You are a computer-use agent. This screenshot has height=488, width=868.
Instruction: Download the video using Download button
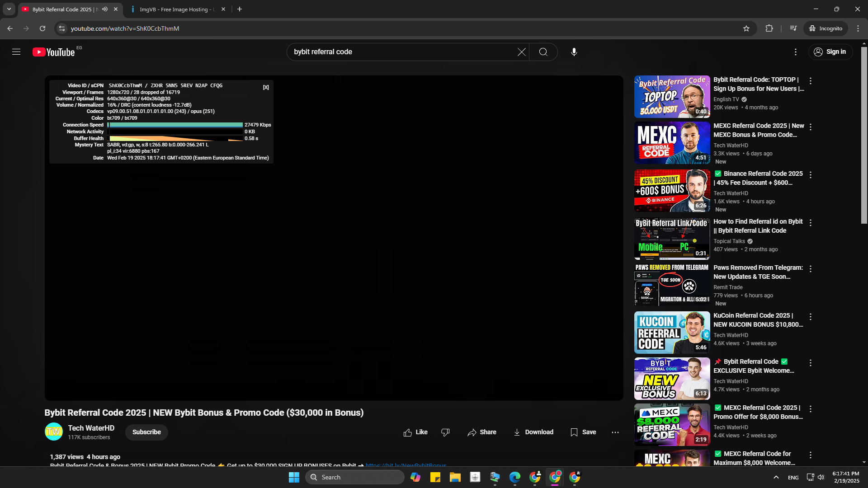coord(533,432)
